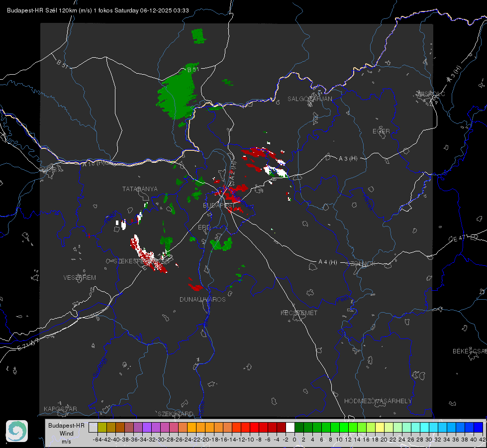The height and width of the screenshot is (448, 487).
Task: Select the SALGOTARJAN label on the map
Action: pos(309,99)
